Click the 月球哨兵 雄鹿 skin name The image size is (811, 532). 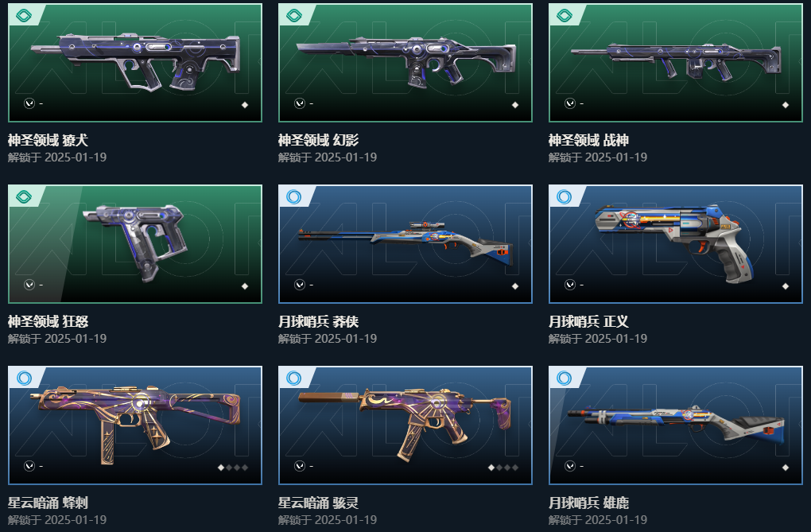tap(588, 503)
